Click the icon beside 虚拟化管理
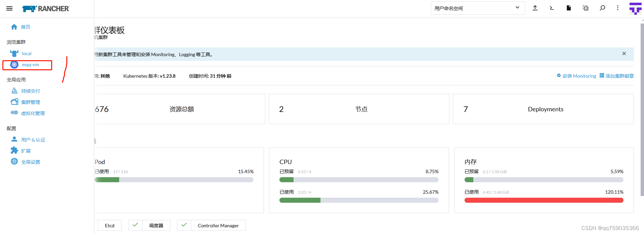644x234 pixels. tap(14, 113)
